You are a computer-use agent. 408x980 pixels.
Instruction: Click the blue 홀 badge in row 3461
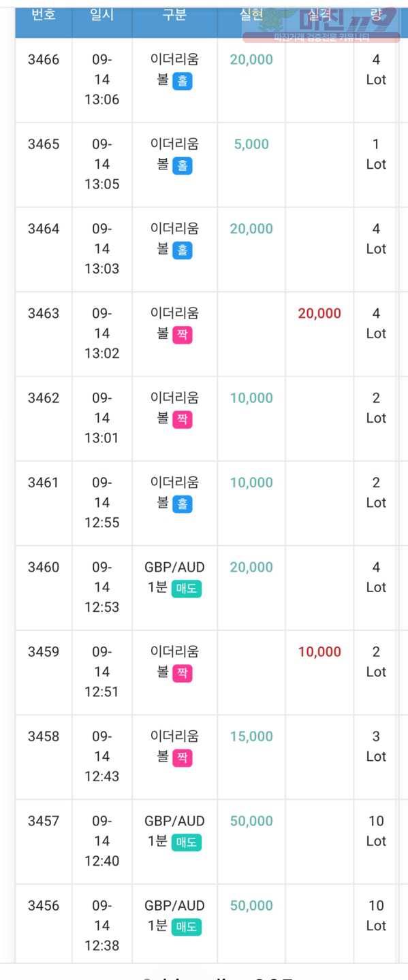pos(182,504)
